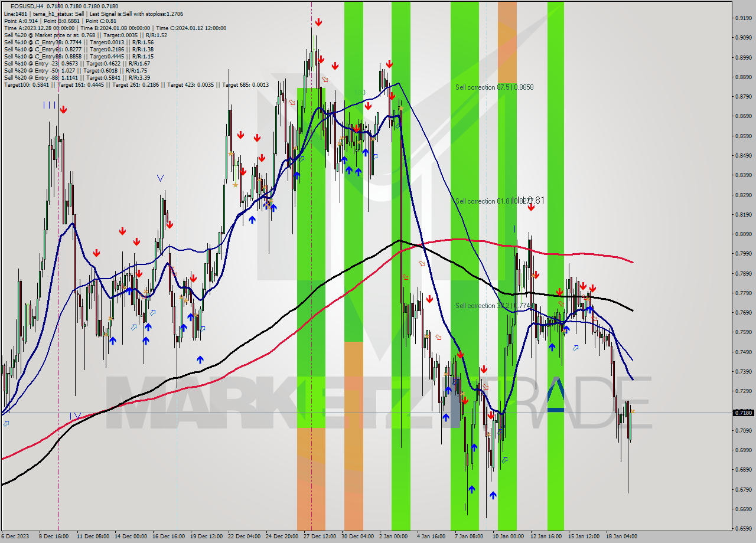Click the 'Sell correction 61.8' chart label
The width and height of the screenshot is (756, 543).
[482, 201]
